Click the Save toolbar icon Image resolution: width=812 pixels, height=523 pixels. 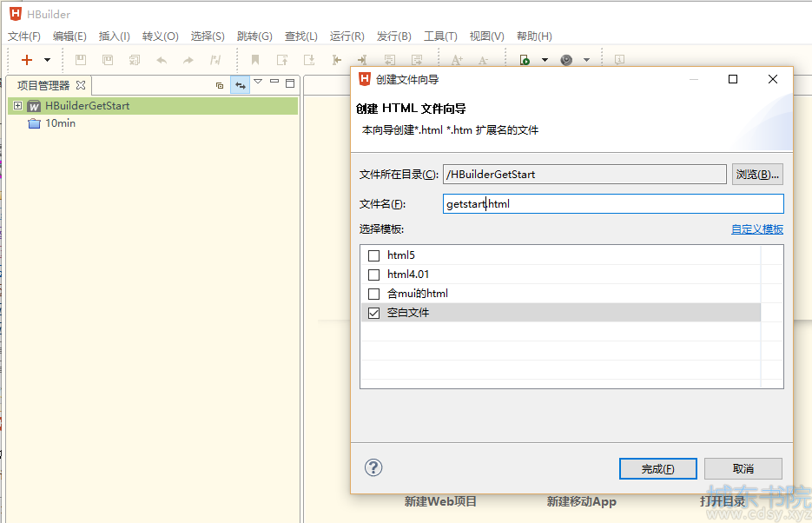(x=81, y=60)
